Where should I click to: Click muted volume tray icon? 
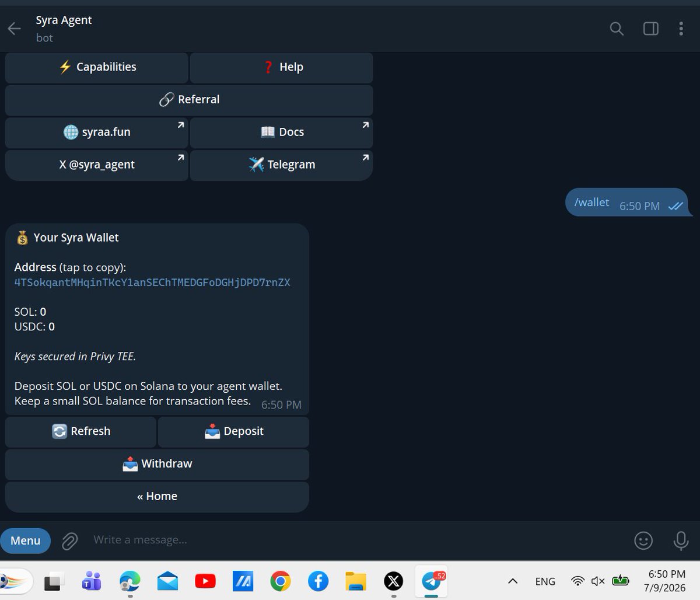pos(598,581)
